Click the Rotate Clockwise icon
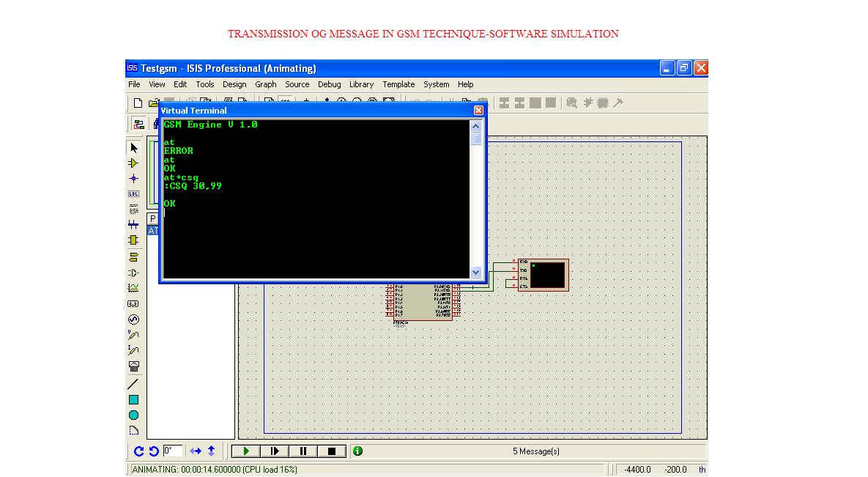Viewport: 868px width, 477px height. [x=138, y=451]
